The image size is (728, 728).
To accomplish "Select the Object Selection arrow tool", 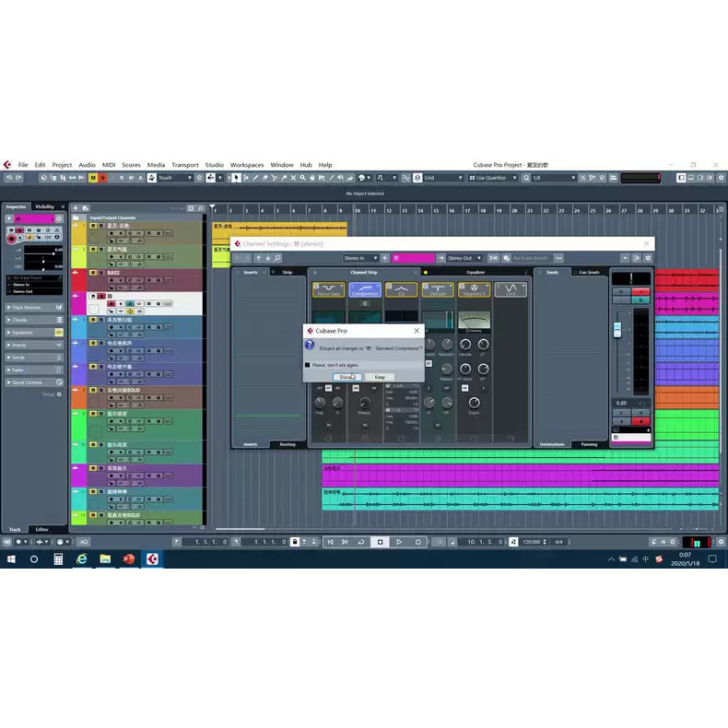I will 236,178.
